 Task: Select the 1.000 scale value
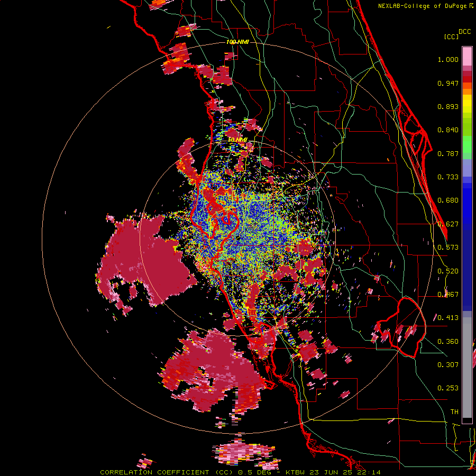coord(448,59)
